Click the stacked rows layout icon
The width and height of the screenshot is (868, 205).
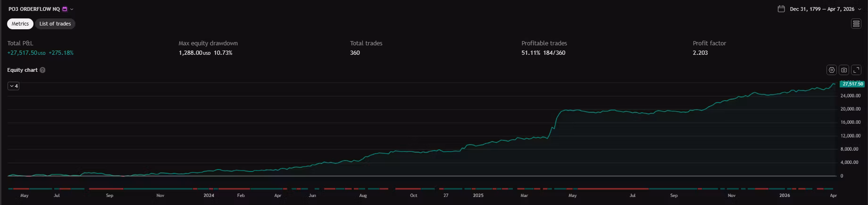click(x=856, y=24)
